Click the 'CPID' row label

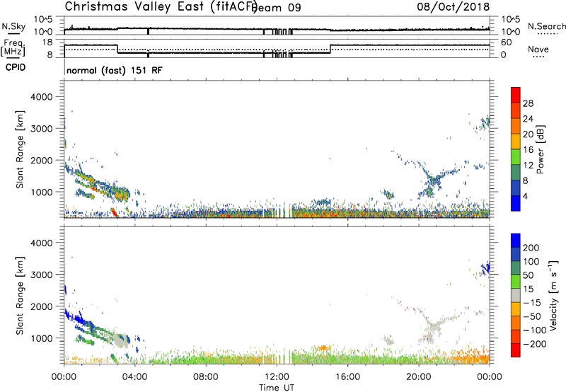tap(16, 67)
